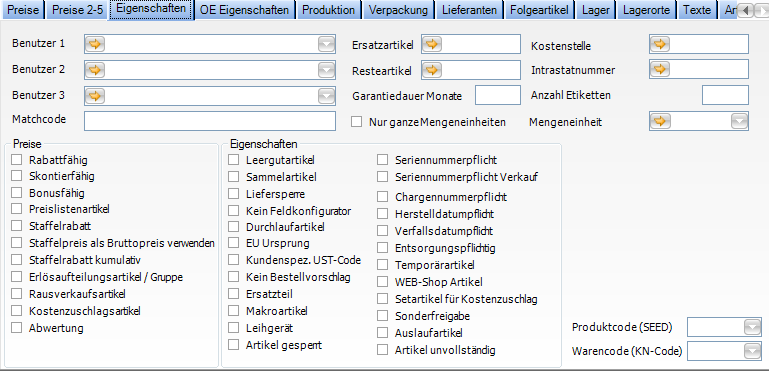Switch to the Lieferanten tab
769x371 pixels.
coord(469,10)
